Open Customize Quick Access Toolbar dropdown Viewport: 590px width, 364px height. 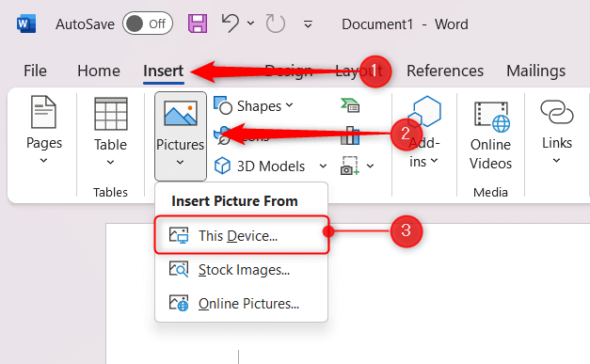click(x=308, y=24)
